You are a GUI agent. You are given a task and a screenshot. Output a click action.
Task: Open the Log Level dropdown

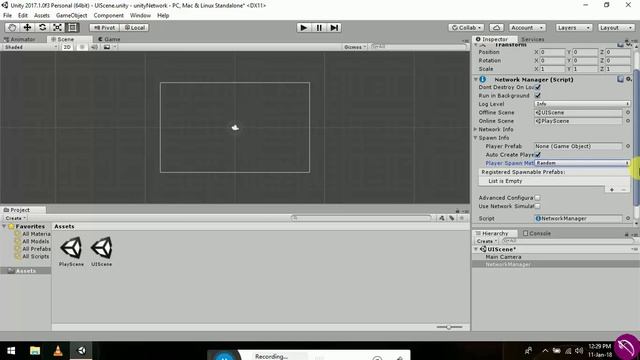[582, 104]
